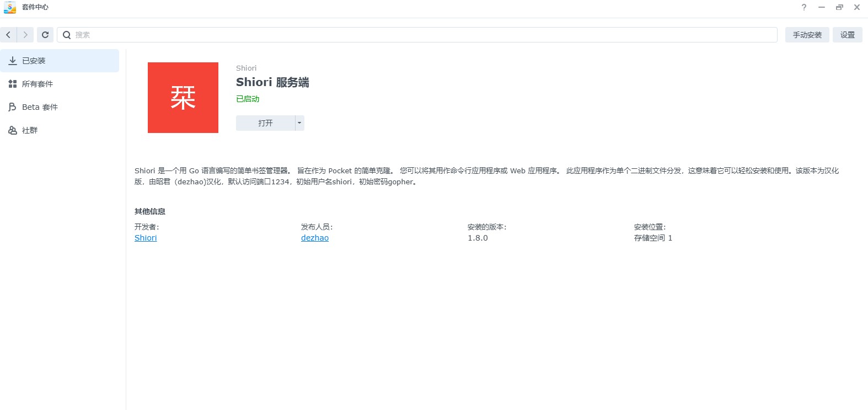Image resolution: width=868 pixels, height=410 pixels.
Task: Click the 安装位置: label
Action: click(650, 227)
